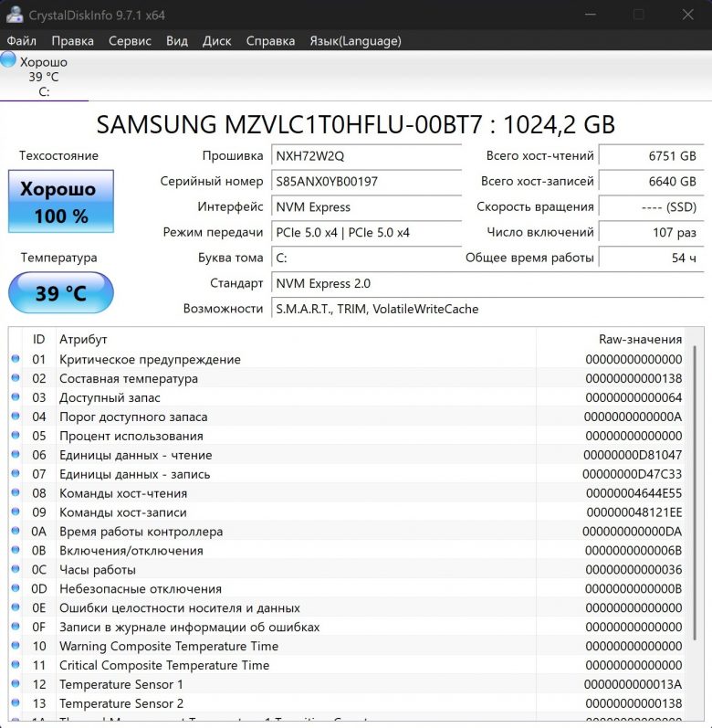This screenshot has width=712, height=728.
Task: Click the disk title SAMSUNG MZVLC1T0HFLU-00BT7
Action: click(289, 124)
